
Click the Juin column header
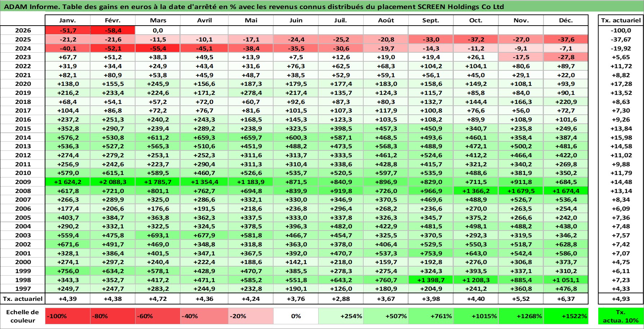click(296, 21)
